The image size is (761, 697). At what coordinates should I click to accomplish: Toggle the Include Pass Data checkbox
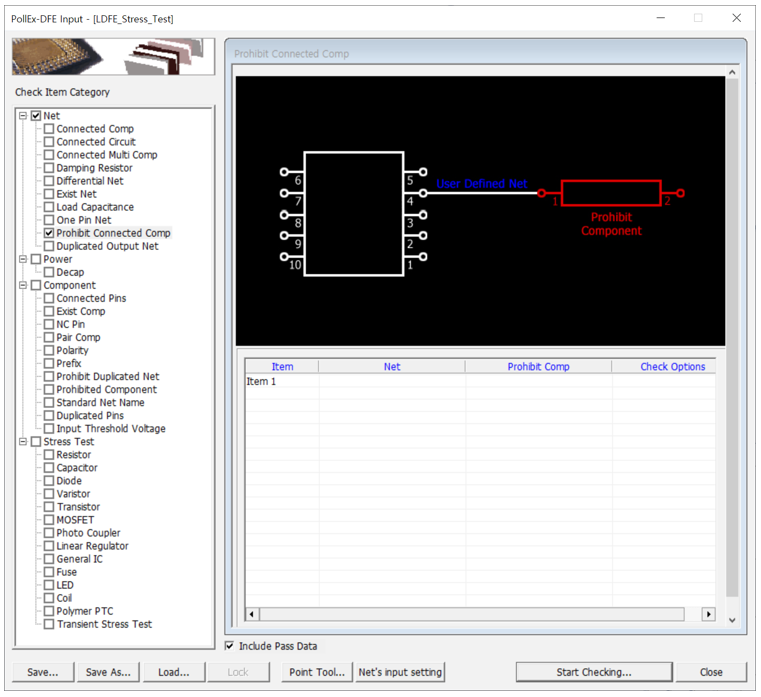click(x=232, y=646)
